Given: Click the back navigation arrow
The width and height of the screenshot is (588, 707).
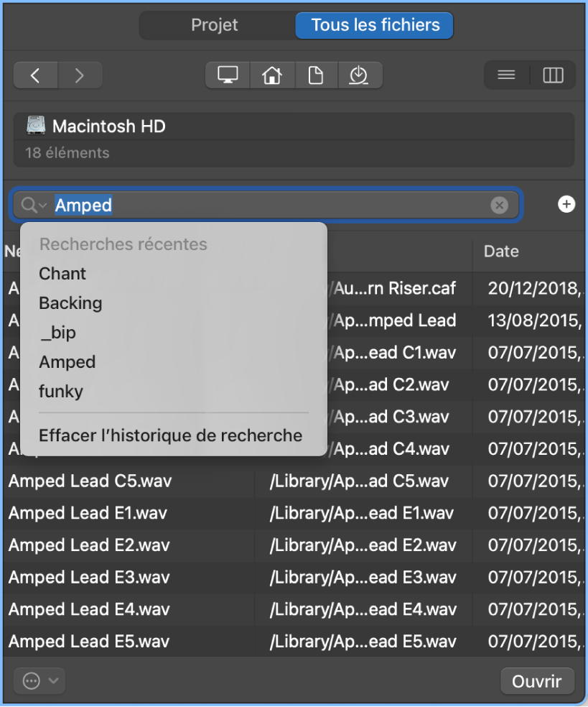Looking at the screenshot, I should [35, 75].
